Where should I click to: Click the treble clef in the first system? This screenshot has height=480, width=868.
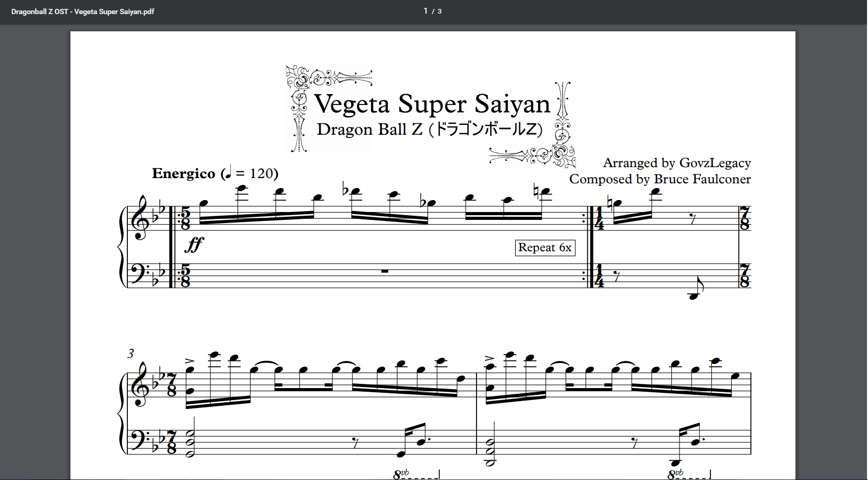(141, 218)
